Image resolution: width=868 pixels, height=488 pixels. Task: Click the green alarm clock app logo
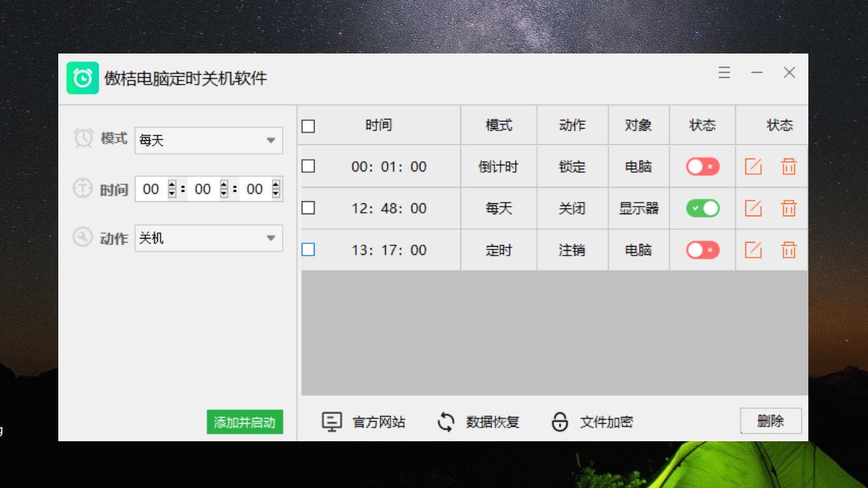click(83, 79)
